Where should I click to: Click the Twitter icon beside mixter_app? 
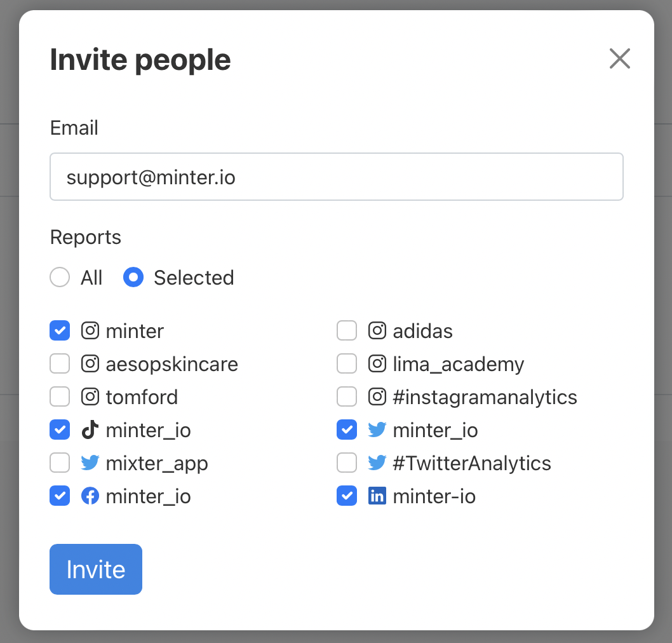90,463
